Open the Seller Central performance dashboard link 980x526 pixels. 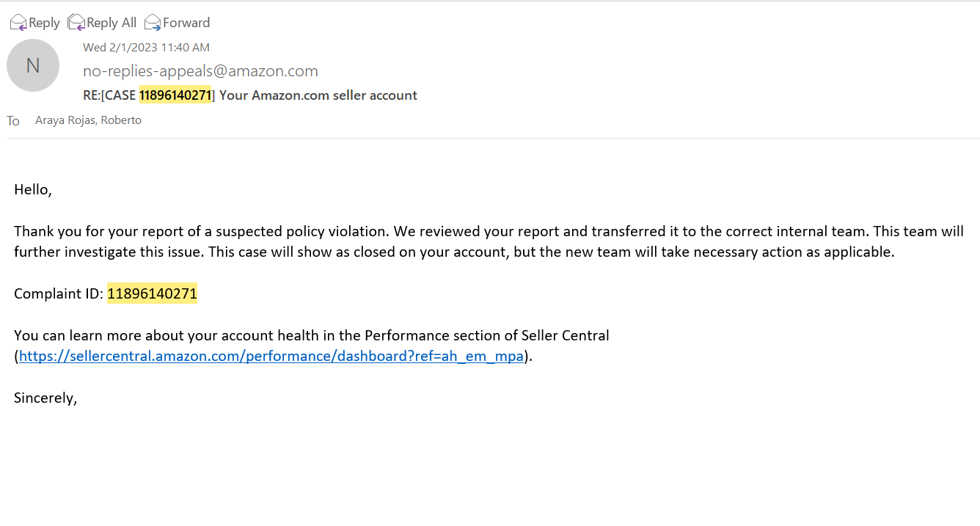pos(271,357)
